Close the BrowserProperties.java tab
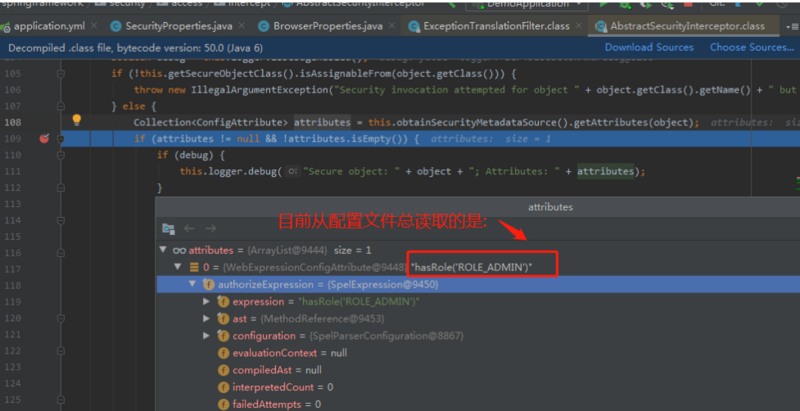800x411 pixels. point(391,26)
